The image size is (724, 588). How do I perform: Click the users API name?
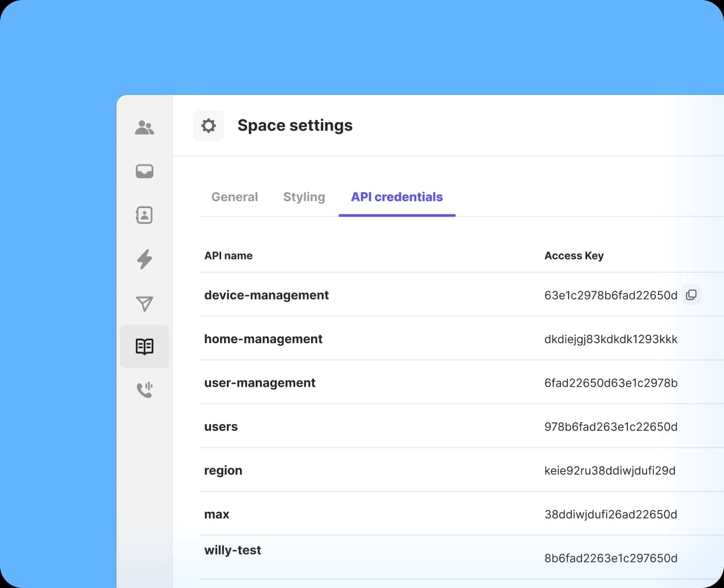pyautogui.click(x=221, y=427)
